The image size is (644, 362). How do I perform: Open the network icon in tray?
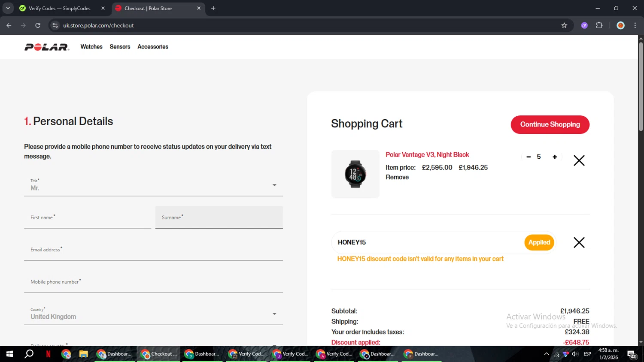tap(557, 354)
